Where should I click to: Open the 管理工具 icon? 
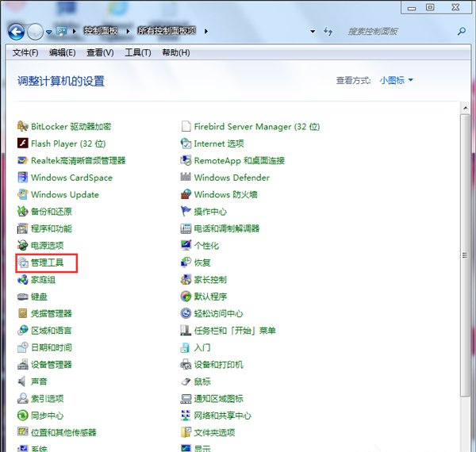(22, 262)
